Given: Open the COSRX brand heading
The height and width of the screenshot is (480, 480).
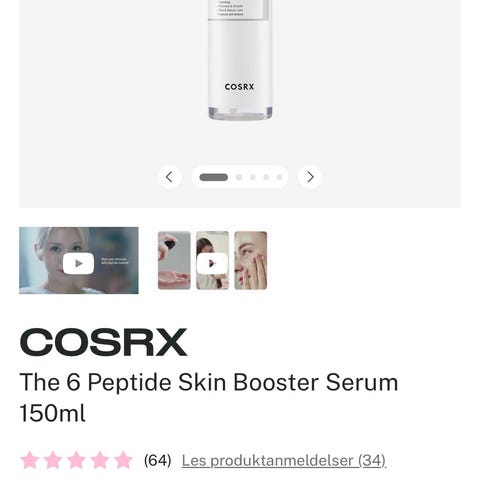Looking at the screenshot, I should point(103,342).
